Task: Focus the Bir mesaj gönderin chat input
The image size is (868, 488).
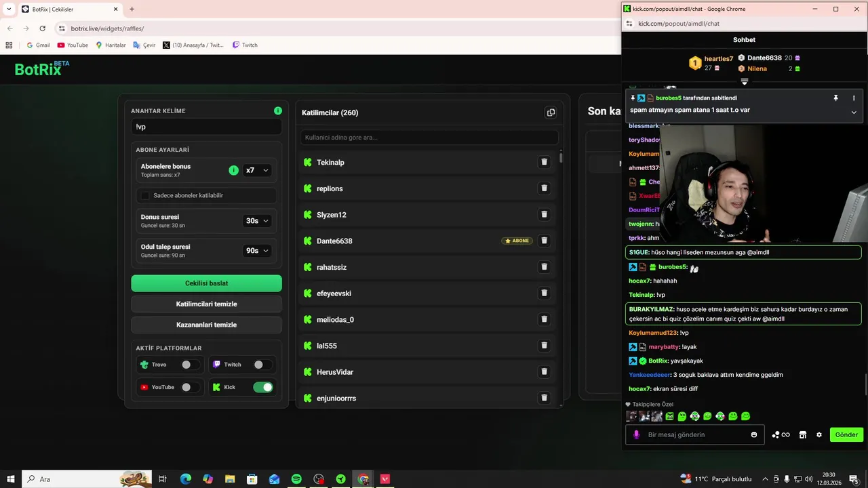Action: point(695,434)
